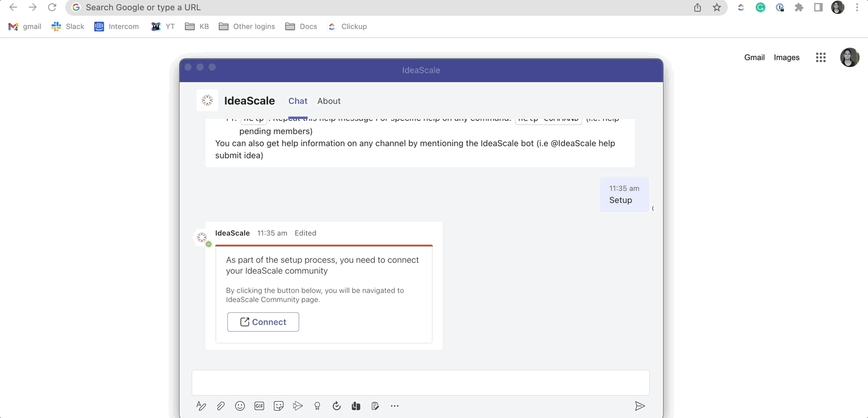Open the Intercom bookmark
This screenshot has height=418, width=868.
tap(117, 27)
